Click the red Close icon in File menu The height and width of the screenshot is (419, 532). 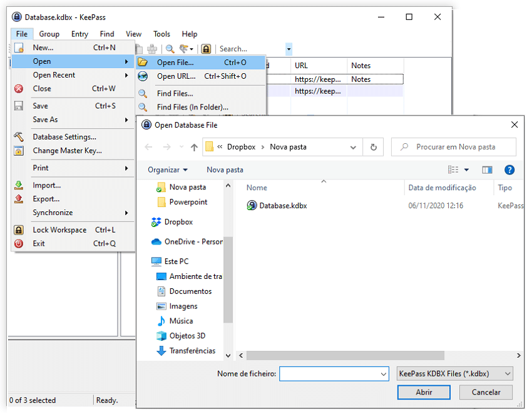tap(19, 89)
